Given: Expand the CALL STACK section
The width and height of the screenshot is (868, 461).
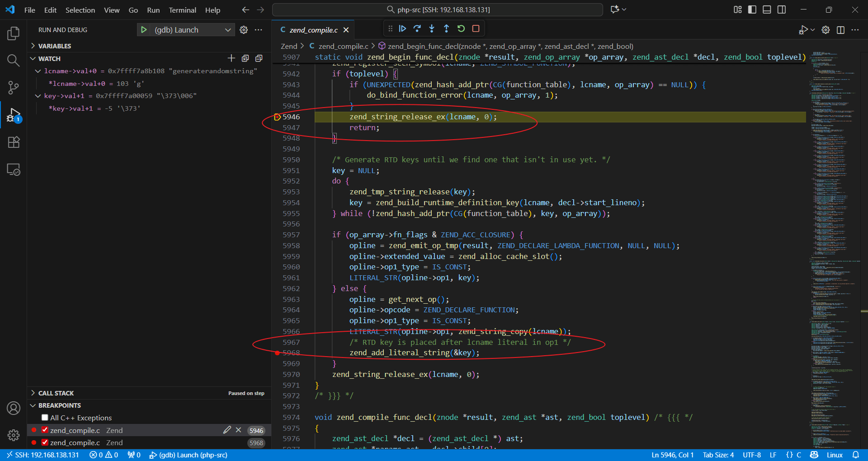Looking at the screenshot, I should [x=56, y=393].
